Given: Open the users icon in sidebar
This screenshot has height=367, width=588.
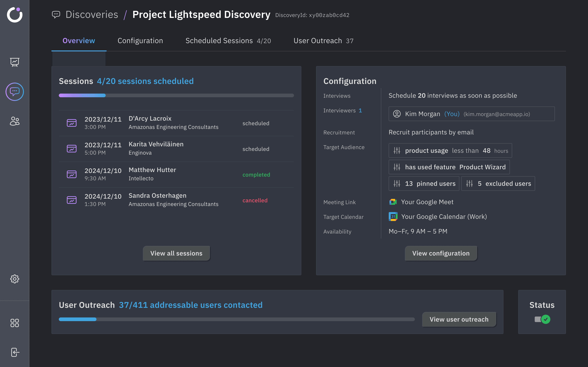Looking at the screenshot, I should coord(15,121).
